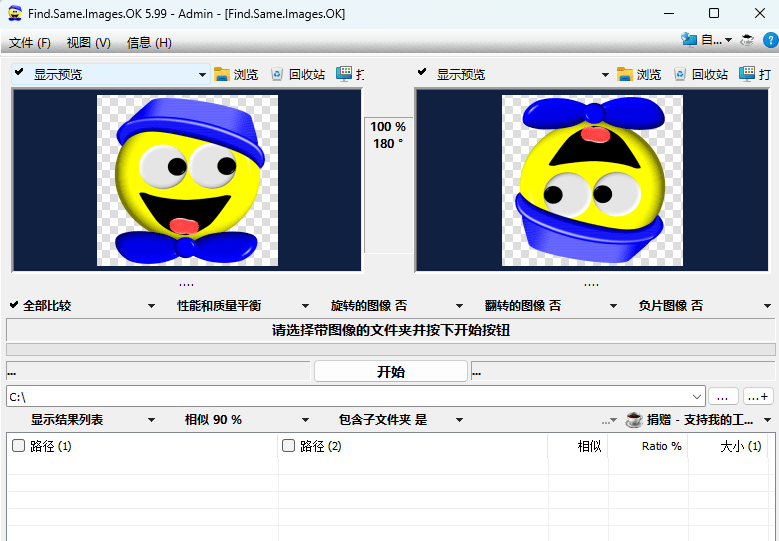Expand the left 显示预览 dropdown arrow
The image size is (779, 541).
click(202, 75)
